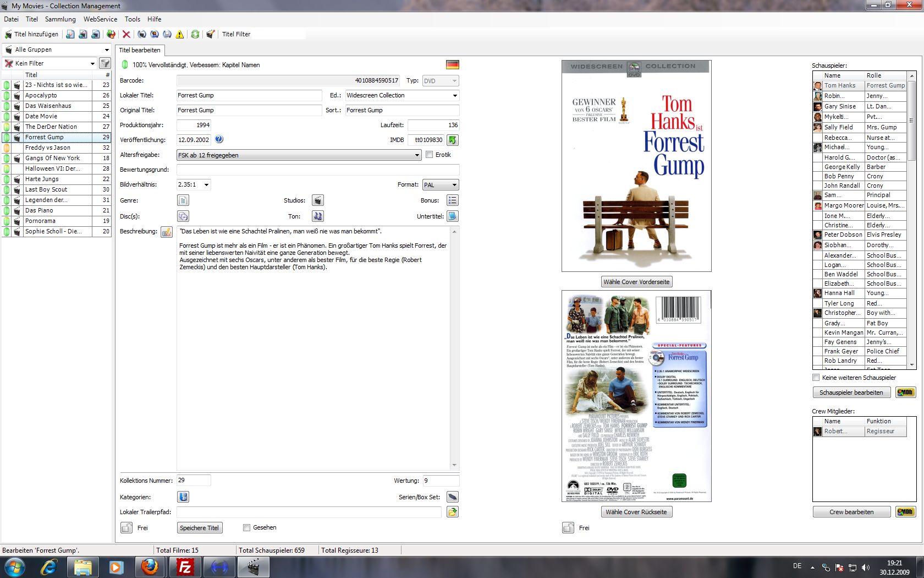The width and height of the screenshot is (924, 578).
Task: Click the Forrest Gump front cover thumbnail
Action: (636, 166)
